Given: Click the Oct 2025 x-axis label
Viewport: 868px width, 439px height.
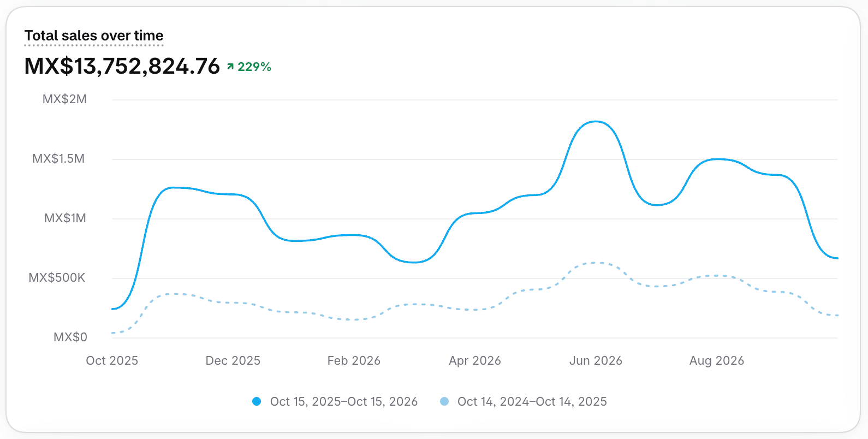Looking at the screenshot, I should click(x=112, y=361).
